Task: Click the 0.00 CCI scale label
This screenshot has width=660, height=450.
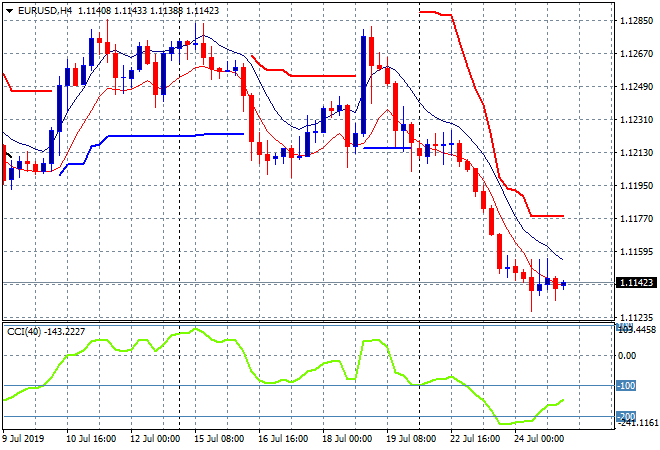Action: (x=629, y=355)
